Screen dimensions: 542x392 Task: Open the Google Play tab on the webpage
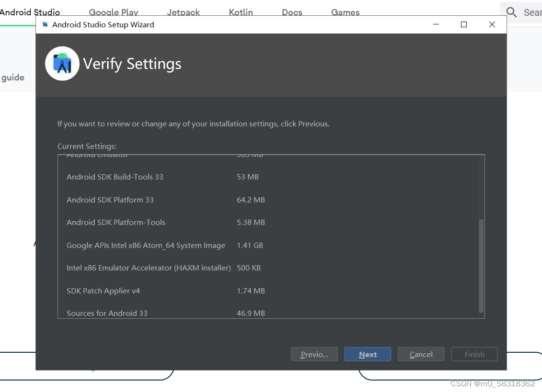(114, 12)
